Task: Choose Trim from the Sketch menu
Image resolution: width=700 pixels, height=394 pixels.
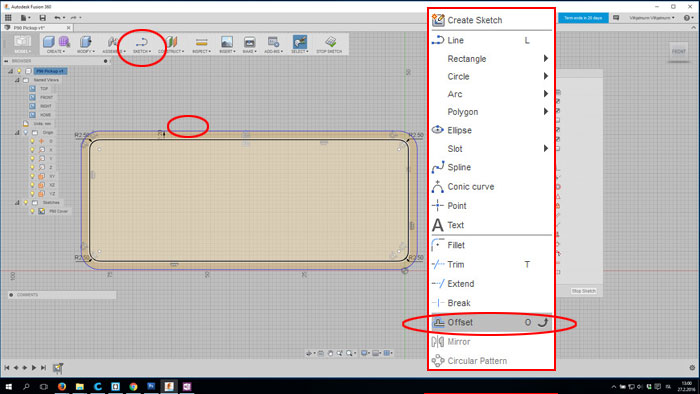Action: click(491, 265)
